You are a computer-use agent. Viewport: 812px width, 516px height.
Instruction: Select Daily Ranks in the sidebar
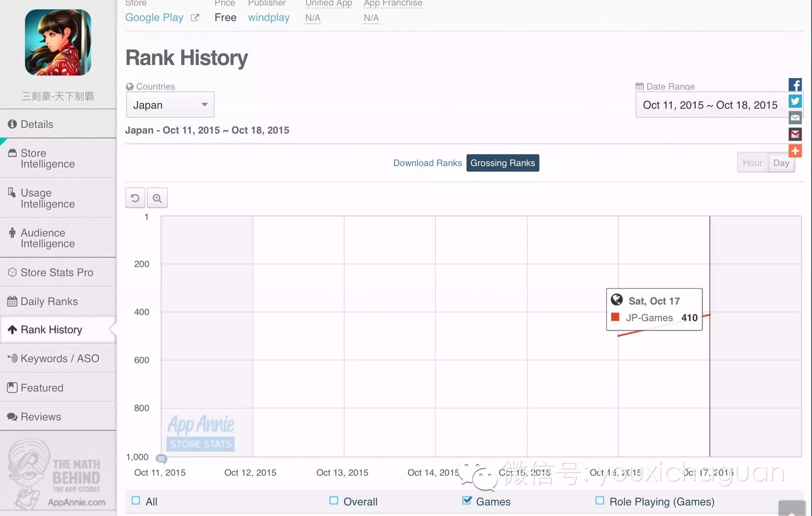point(49,301)
